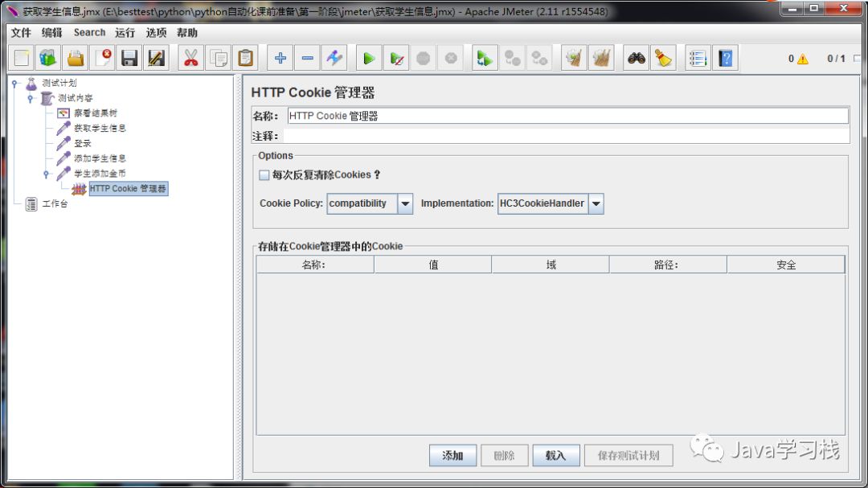Click the remote stop all icon
This screenshot has width=868, height=488.
(x=512, y=58)
